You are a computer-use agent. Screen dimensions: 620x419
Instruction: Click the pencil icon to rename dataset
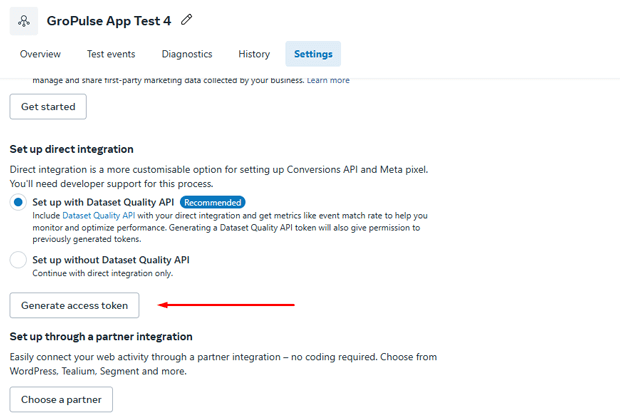(187, 20)
